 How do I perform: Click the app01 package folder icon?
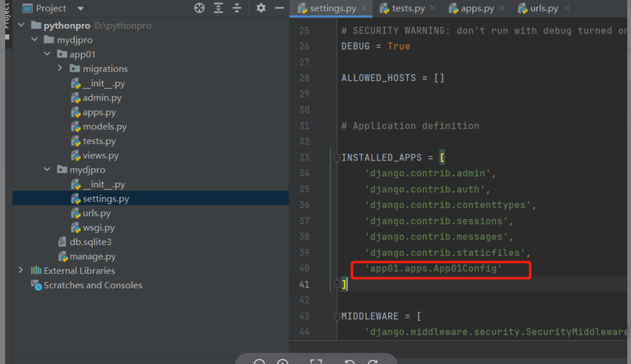coord(62,54)
